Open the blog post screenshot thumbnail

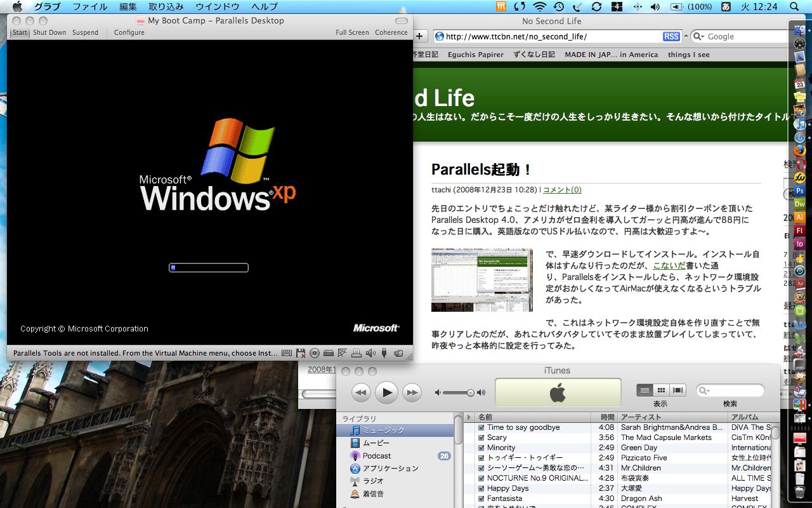(482, 280)
